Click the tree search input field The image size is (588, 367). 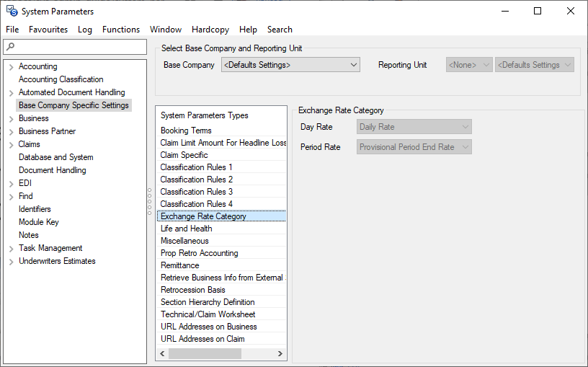pos(79,47)
